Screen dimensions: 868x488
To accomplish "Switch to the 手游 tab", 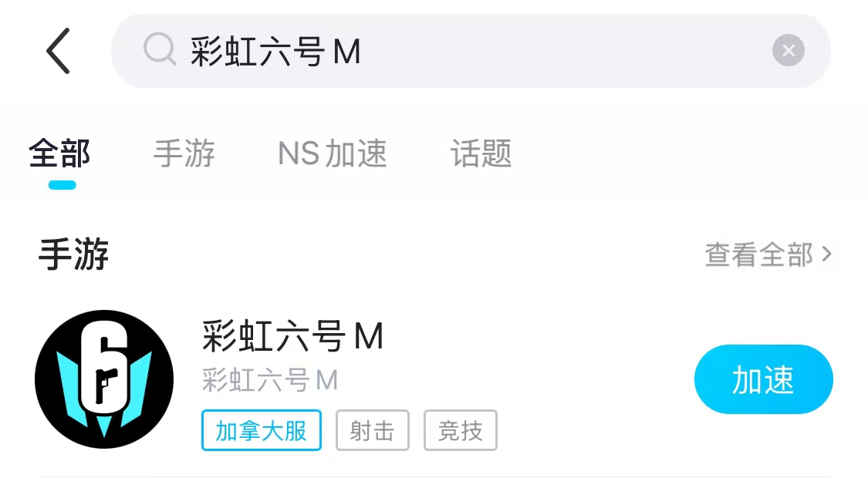I will pos(184,153).
